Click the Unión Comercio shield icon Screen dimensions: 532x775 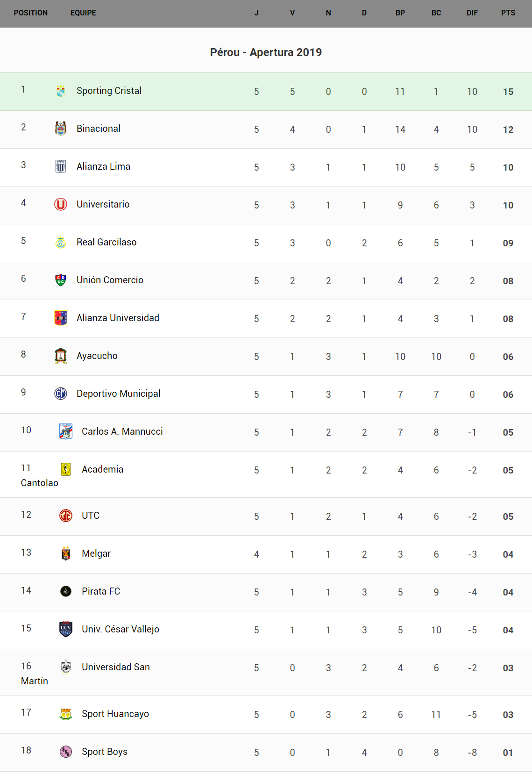click(x=61, y=280)
